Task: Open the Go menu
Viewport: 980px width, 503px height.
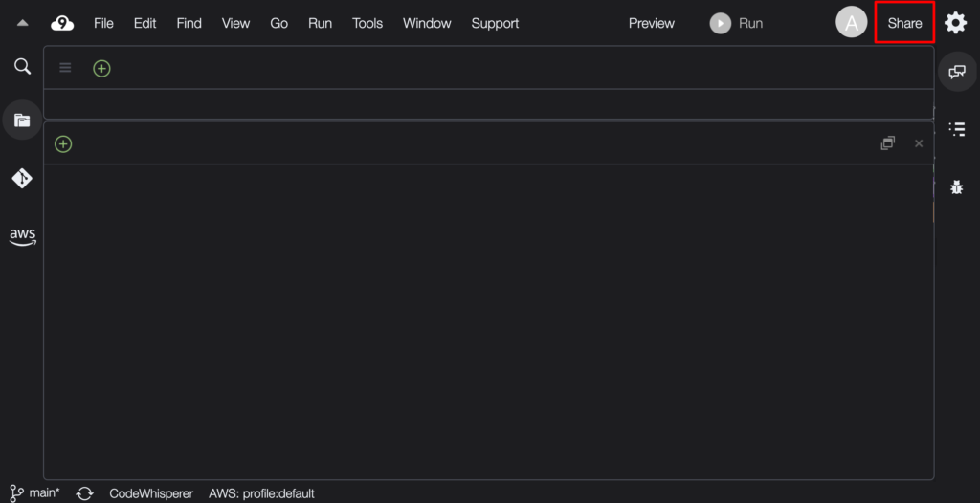Action: click(278, 24)
